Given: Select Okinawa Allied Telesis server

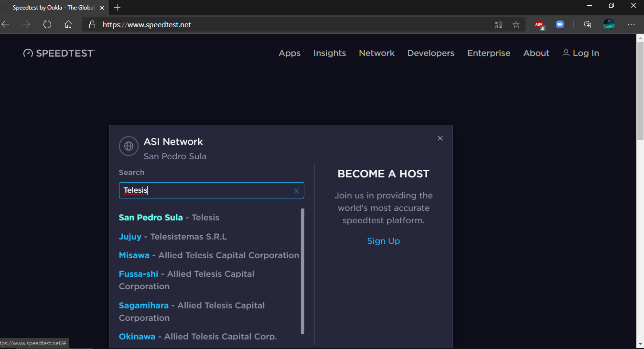Looking at the screenshot, I should pos(198,337).
